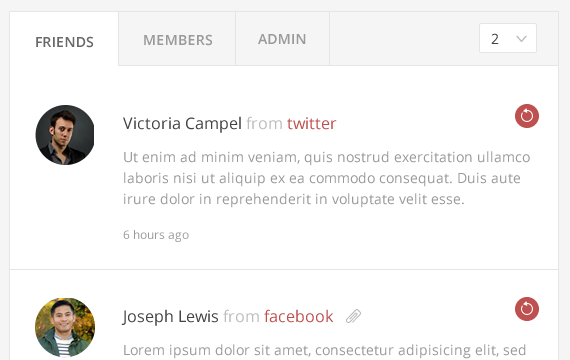The width and height of the screenshot is (570, 360).
Task: Click the message beginning 'Ut enim ad minim'
Action: pyautogui.click(x=326, y=178)
